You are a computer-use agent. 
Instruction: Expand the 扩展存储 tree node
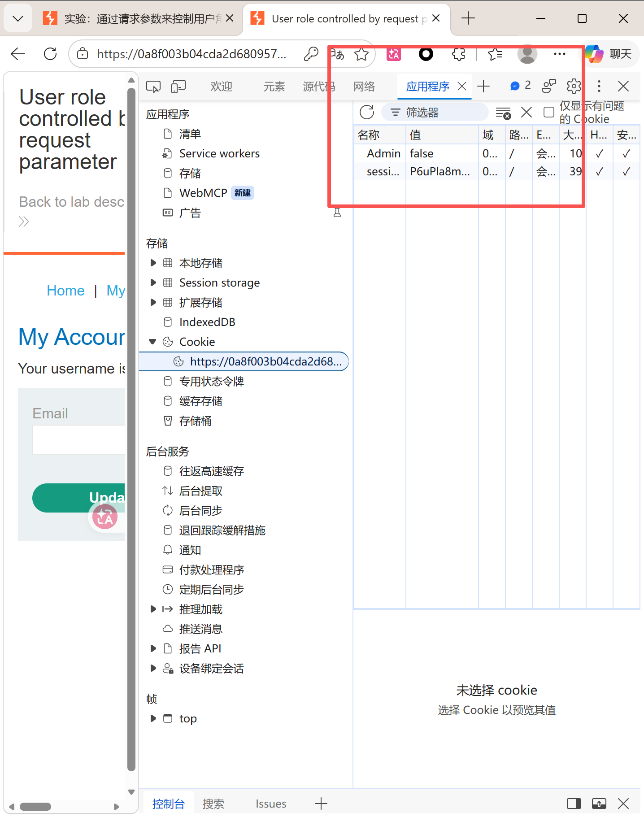(x=153, y=302)
